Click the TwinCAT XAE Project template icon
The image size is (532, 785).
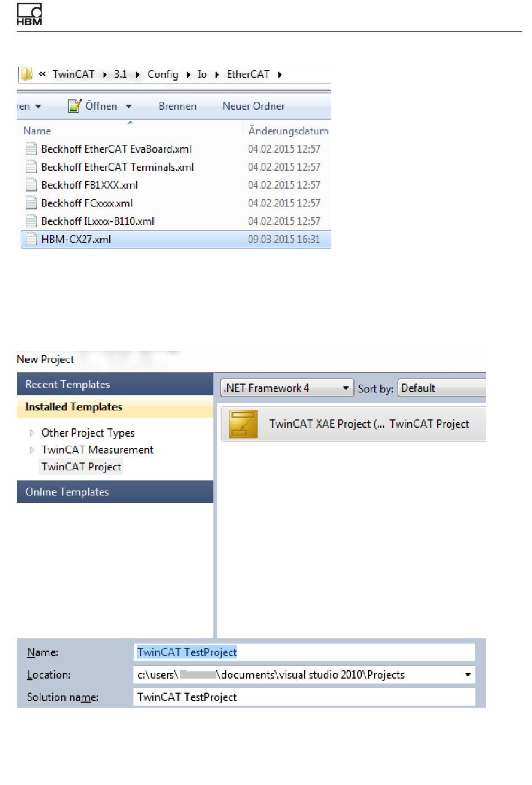pos(243,424)
